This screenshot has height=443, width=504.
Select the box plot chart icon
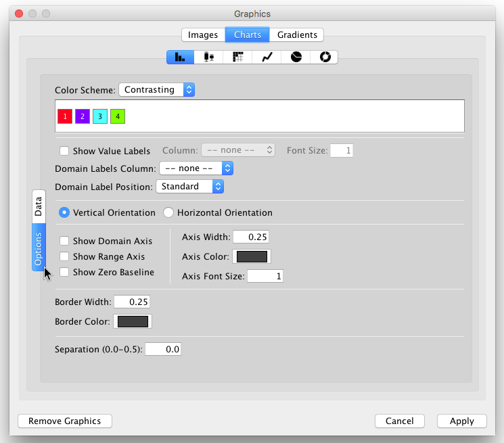tap(209, 57)
